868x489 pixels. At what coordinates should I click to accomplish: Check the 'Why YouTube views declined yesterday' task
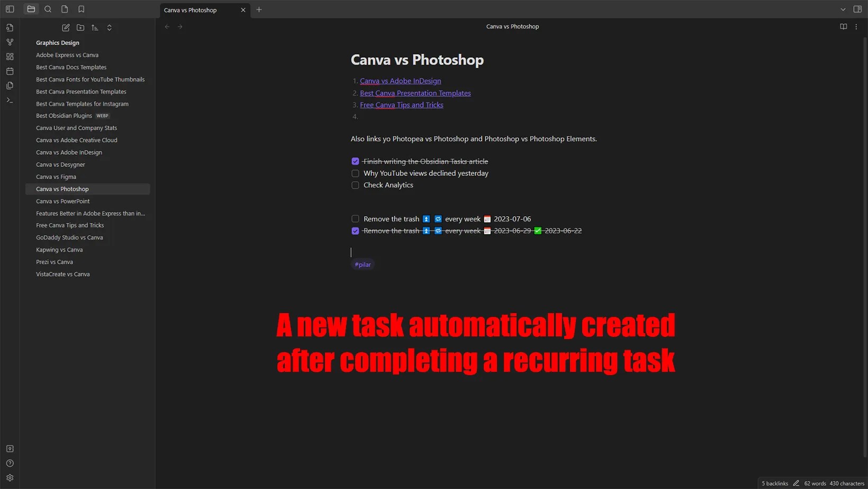click(355, 173)
